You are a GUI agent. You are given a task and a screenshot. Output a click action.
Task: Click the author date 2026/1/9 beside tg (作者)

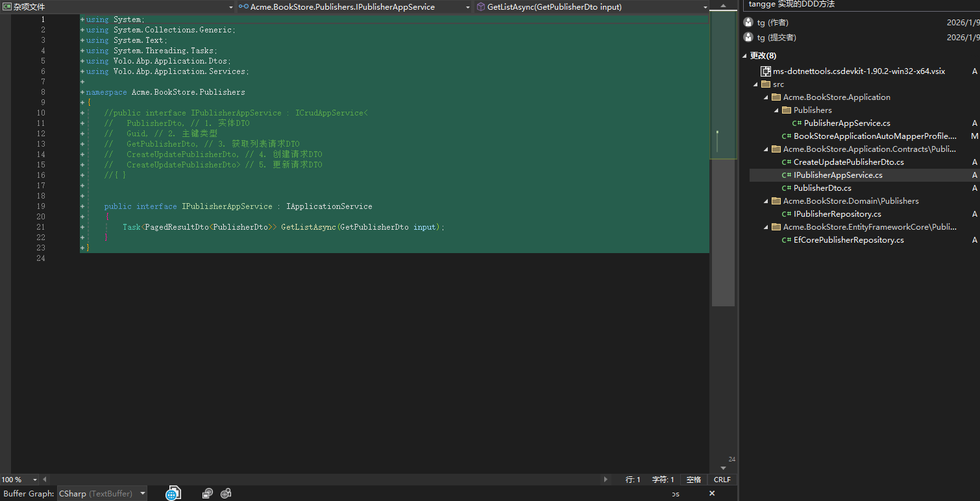(963, 22)
